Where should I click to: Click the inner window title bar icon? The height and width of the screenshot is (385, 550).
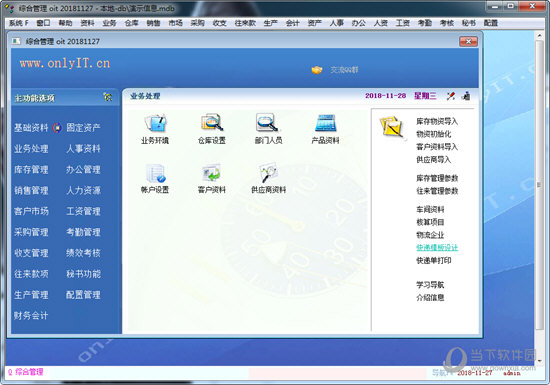point(16,41)
